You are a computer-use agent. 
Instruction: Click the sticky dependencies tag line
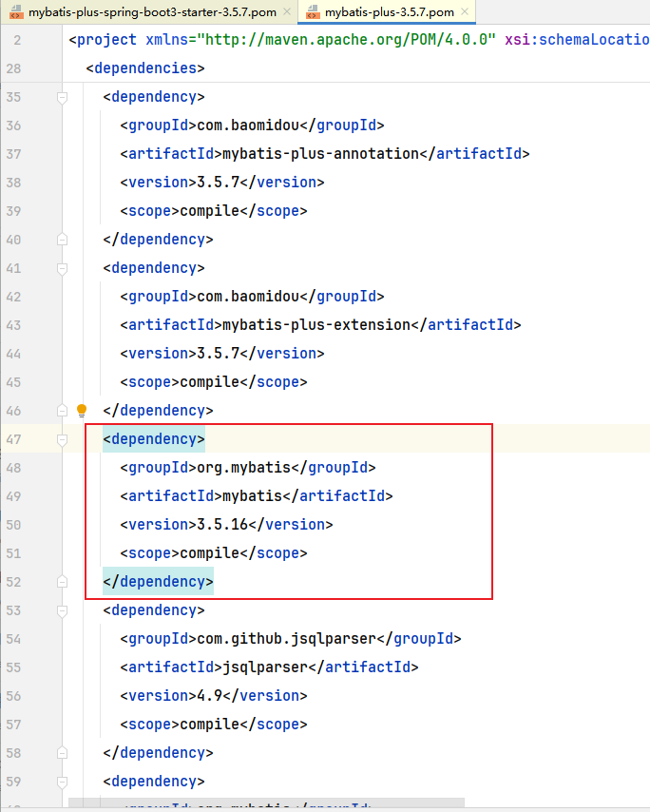click(145, 68)
